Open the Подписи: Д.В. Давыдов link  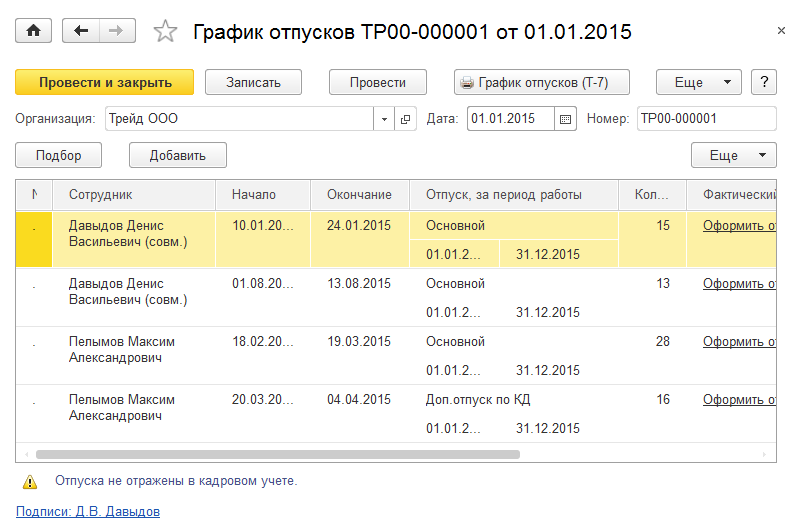[x=88, y=512]
